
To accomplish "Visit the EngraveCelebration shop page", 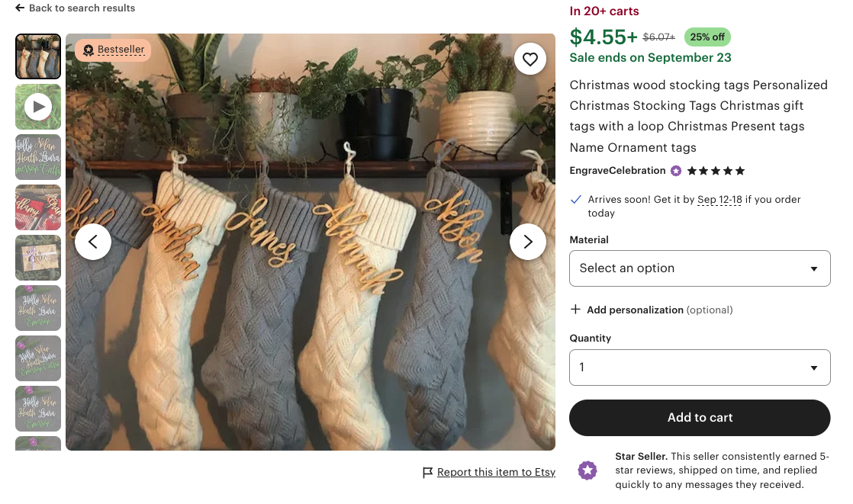I will point(618,171).
